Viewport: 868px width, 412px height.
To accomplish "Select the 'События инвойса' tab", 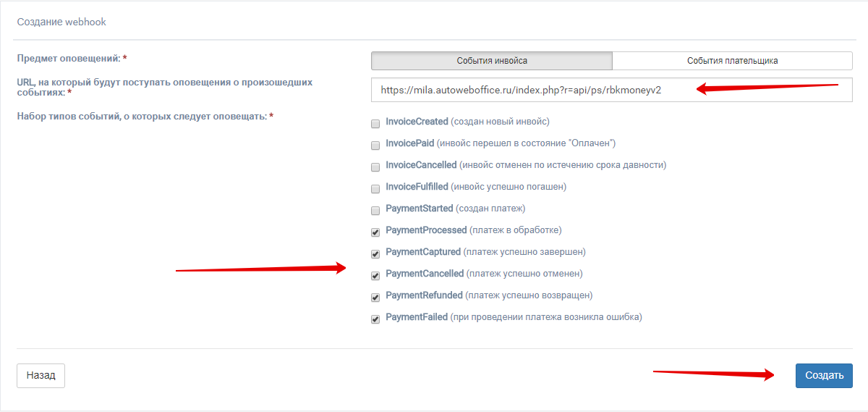I will pyautogui.click(x=491, y=61).
